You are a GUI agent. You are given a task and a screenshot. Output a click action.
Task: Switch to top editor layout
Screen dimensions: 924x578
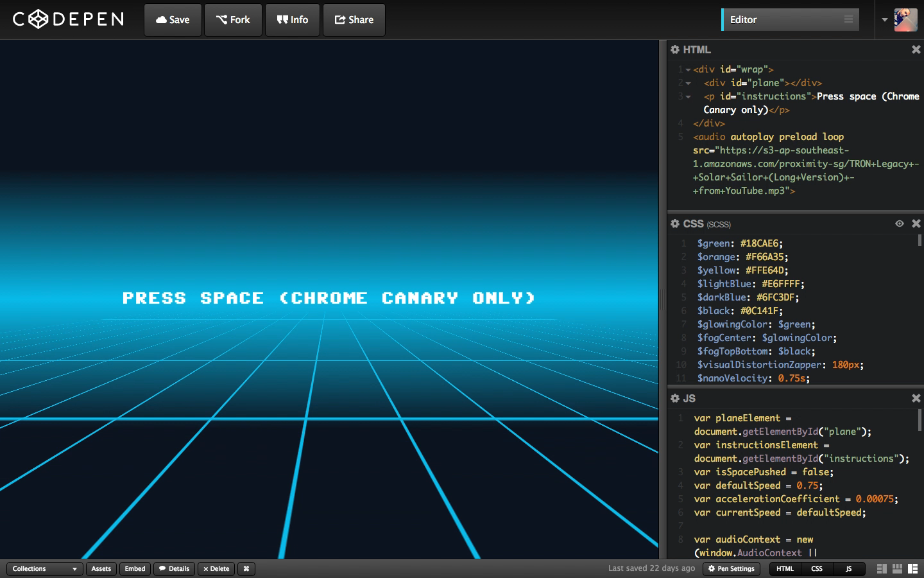pos(897,568)
